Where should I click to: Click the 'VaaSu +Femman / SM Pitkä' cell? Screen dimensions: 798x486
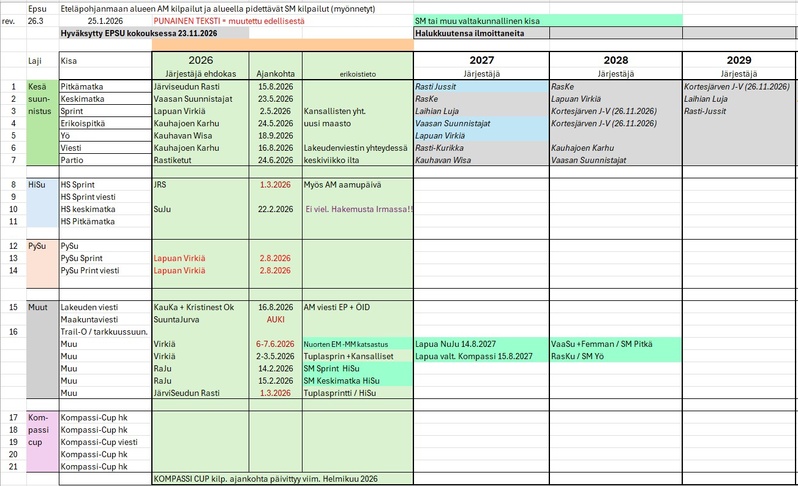(x=598, y=343)
